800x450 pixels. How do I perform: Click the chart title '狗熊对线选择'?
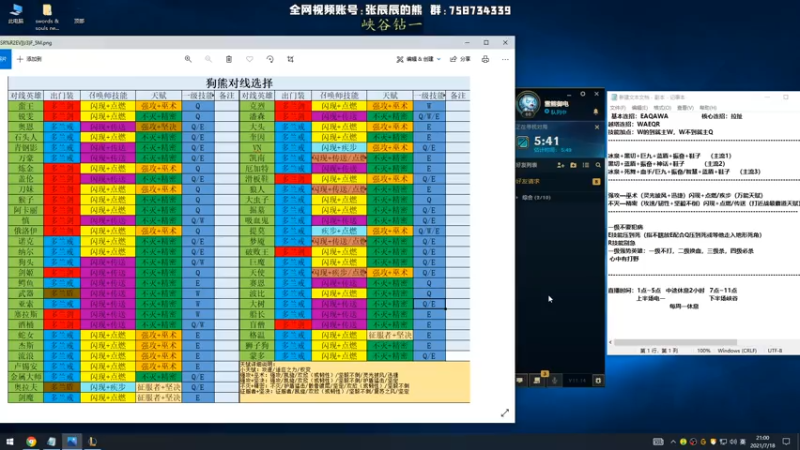[239, 83]
